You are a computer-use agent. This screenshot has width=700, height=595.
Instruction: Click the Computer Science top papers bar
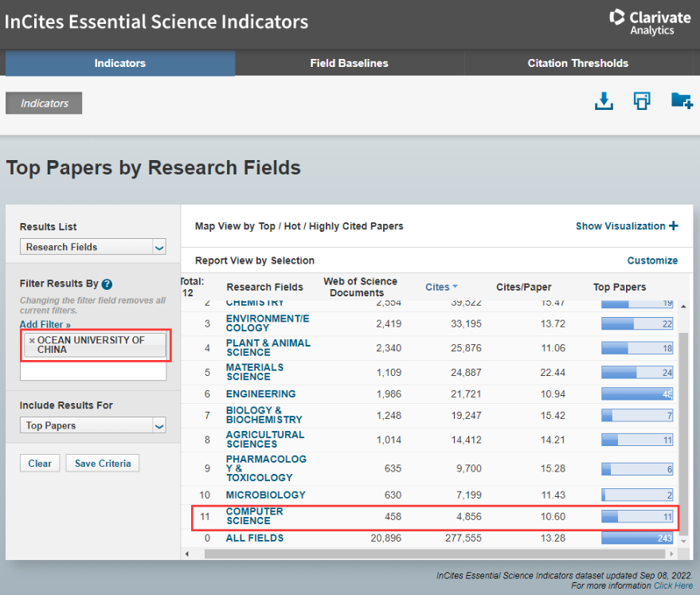(x=637, y=516)
